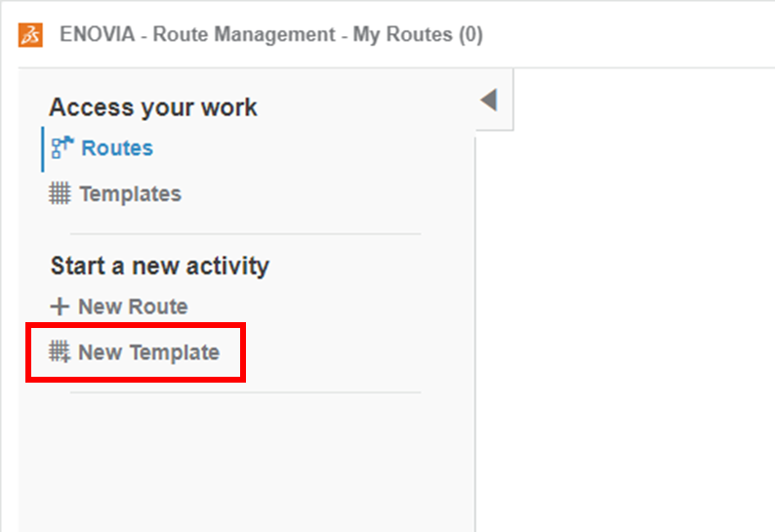Select the 'Access your work' heading
Image resolution: width=775 pixels, height=532 pixels.
[x=153, y=107]
